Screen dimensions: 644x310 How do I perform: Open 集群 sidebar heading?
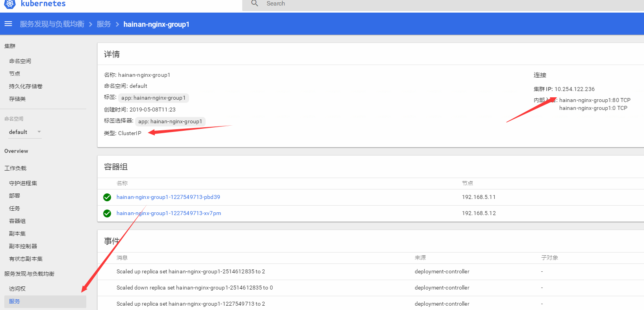pos(10,46)
